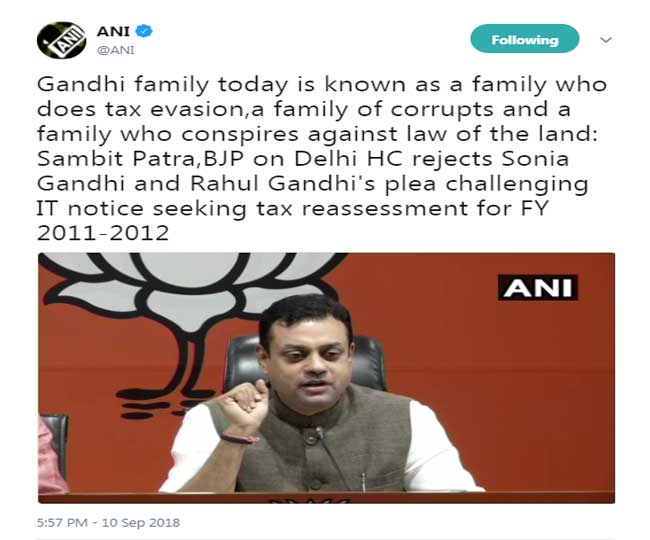
Task: Click the microphone in the photo
Action: pos(333,458)
